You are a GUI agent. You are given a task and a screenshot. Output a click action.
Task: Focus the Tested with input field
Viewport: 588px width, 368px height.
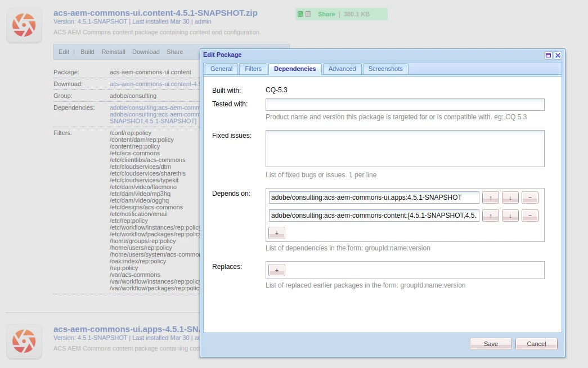pyautogui.click(x=405, y=105)
